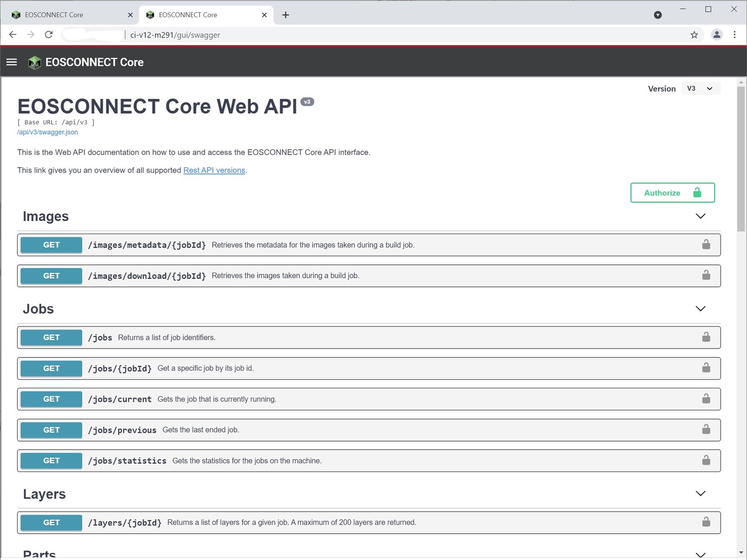This screenshot has height=560, width=747.
Task: Bookmark this page with star icon
Action: (x=694, y=35)
